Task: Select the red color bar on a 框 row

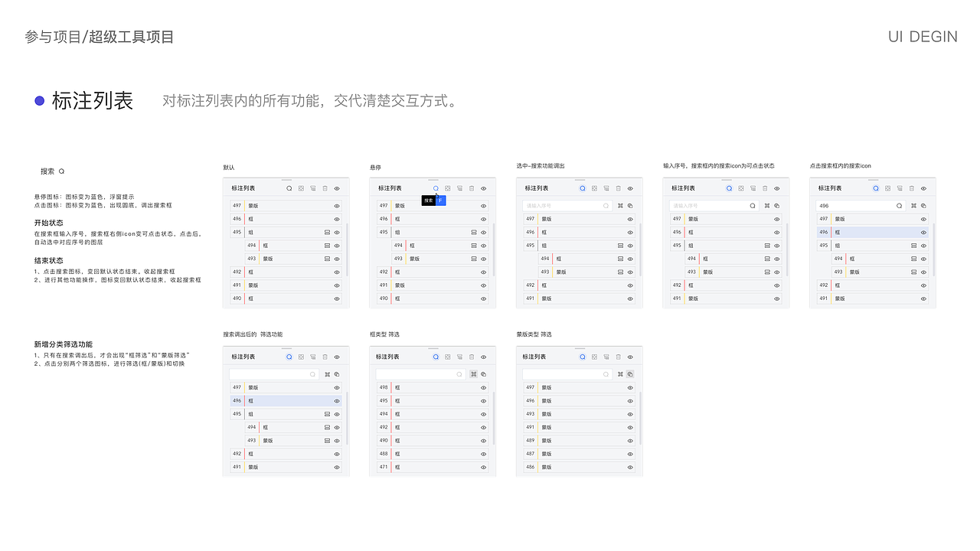Action: pyautogui.click(x=245, y=219)
